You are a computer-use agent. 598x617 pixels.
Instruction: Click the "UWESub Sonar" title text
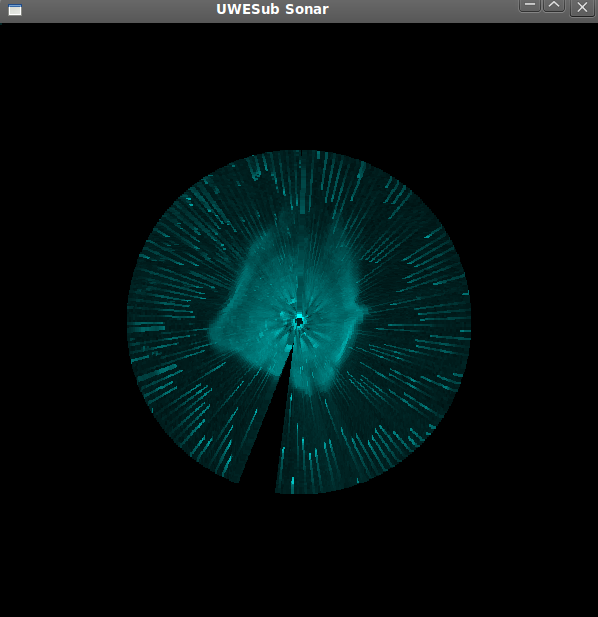click(272, 9)
